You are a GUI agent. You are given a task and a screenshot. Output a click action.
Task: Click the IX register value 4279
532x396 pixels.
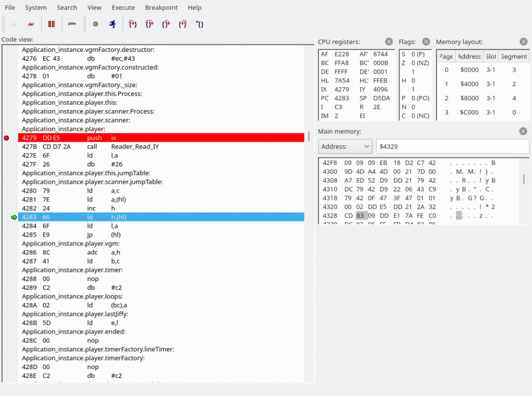click(x=342, y=89)
